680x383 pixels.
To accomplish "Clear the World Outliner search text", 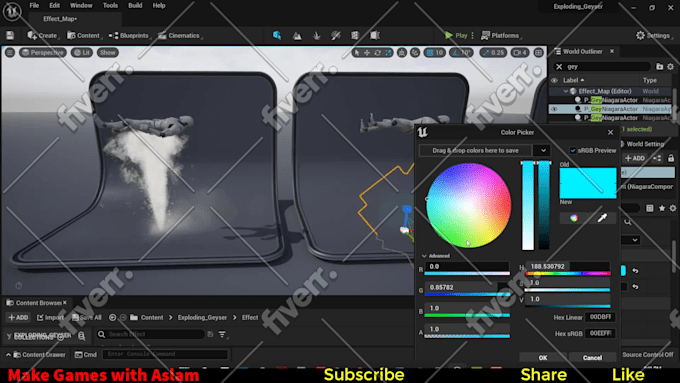I will pos(559,67).
